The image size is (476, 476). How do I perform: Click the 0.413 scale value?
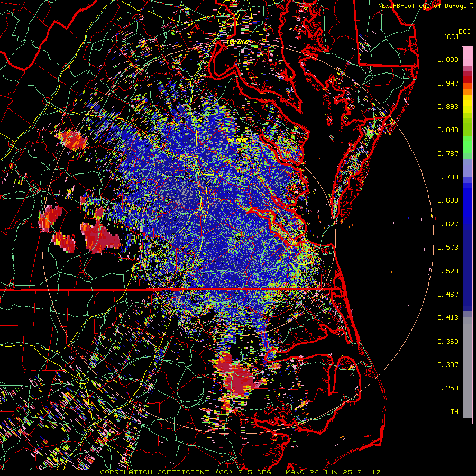tap(448, 318)
